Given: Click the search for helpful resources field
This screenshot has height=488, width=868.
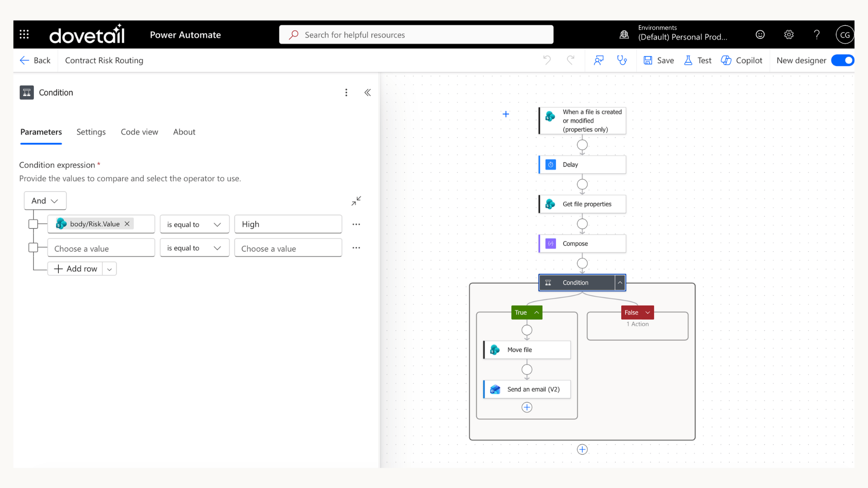Looking at the screenshot, I should coord(416,35).
